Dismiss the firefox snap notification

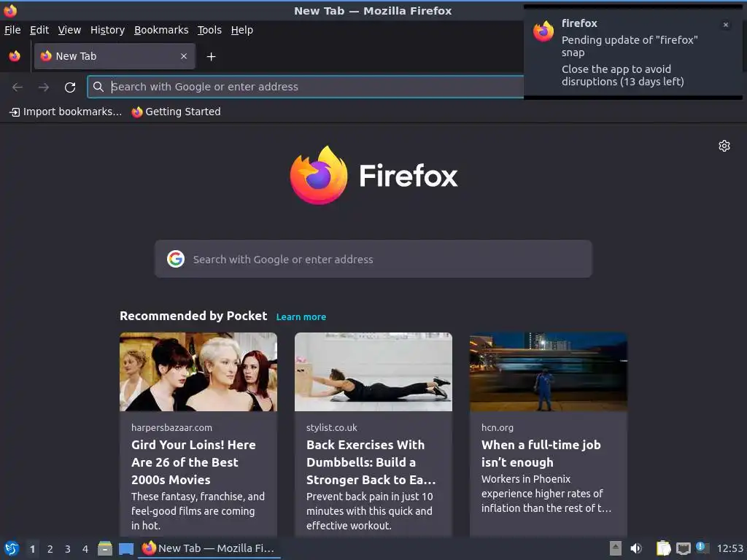[726, 25]
